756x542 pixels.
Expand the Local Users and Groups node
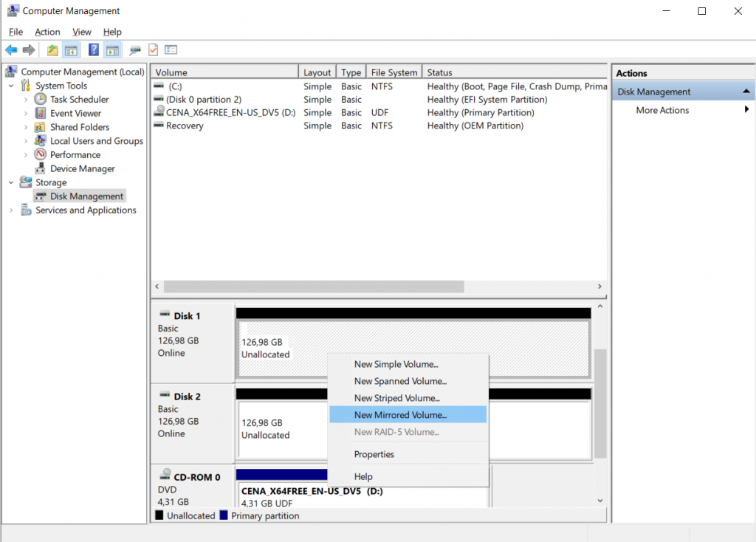pyautogui.click(x=26, y=141)
